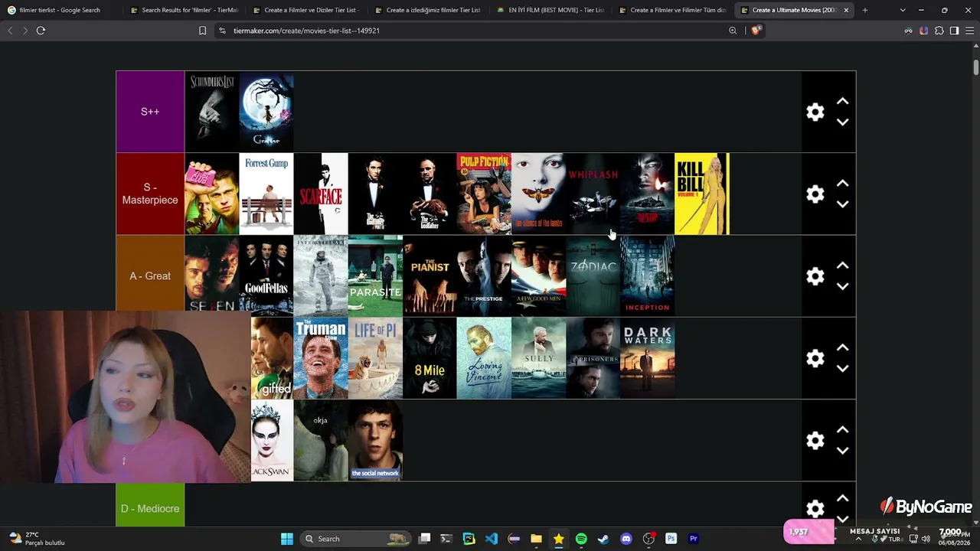The height and width of the screenshot is (551, 980).
Task: Launch Visual Studio Code from taskbar
Action: point(492,539)
